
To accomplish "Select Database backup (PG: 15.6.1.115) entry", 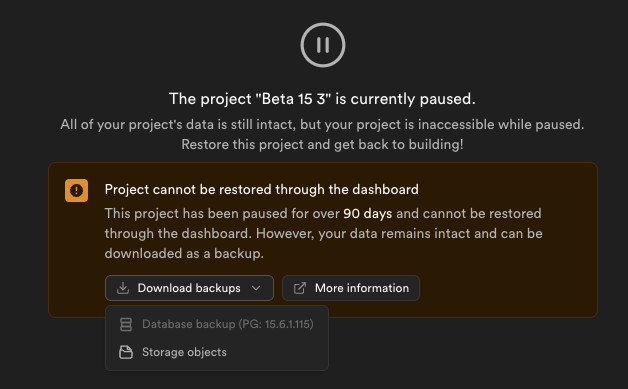I will coord(217,324).
